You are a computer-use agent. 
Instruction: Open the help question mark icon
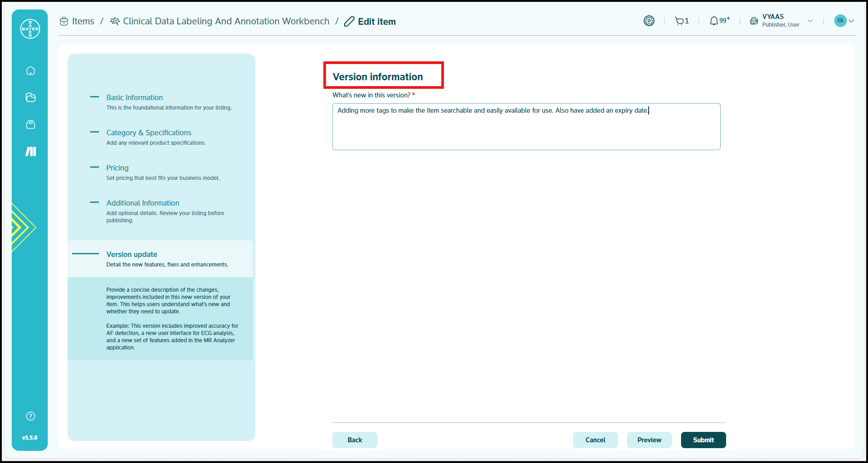(31, 416)
